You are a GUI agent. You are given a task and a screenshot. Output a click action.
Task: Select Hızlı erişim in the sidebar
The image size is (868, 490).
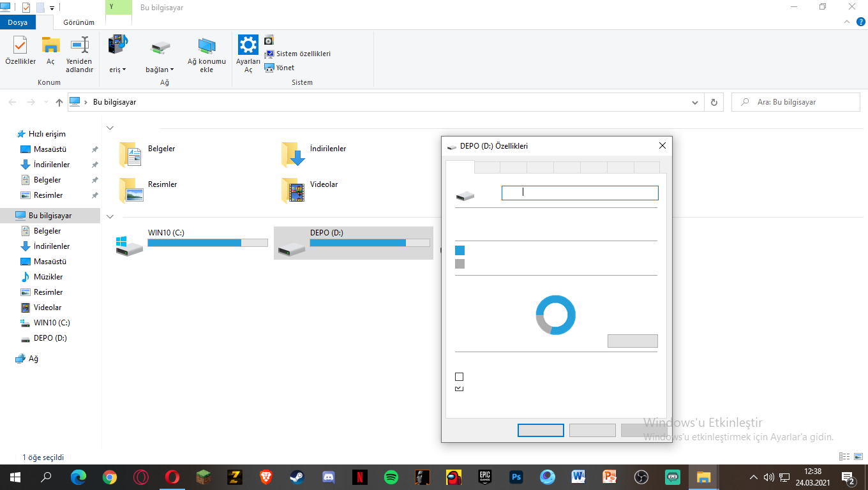pos(47,134)
